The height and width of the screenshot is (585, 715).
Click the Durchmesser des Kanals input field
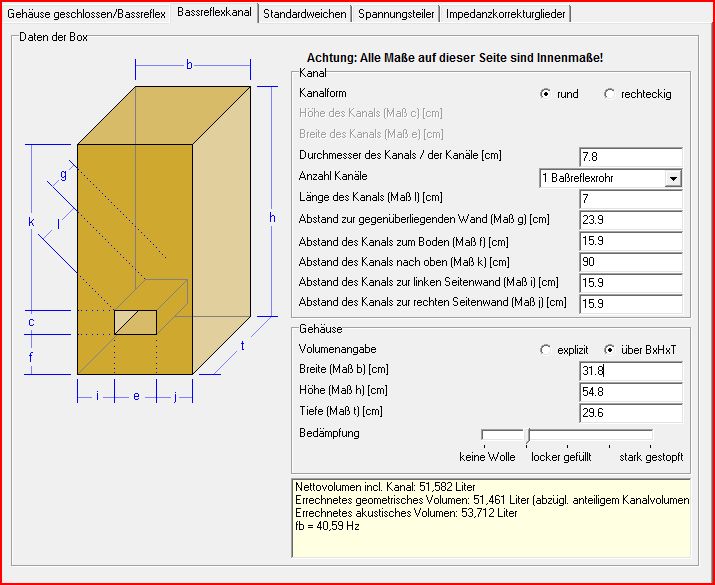point(630,156)
